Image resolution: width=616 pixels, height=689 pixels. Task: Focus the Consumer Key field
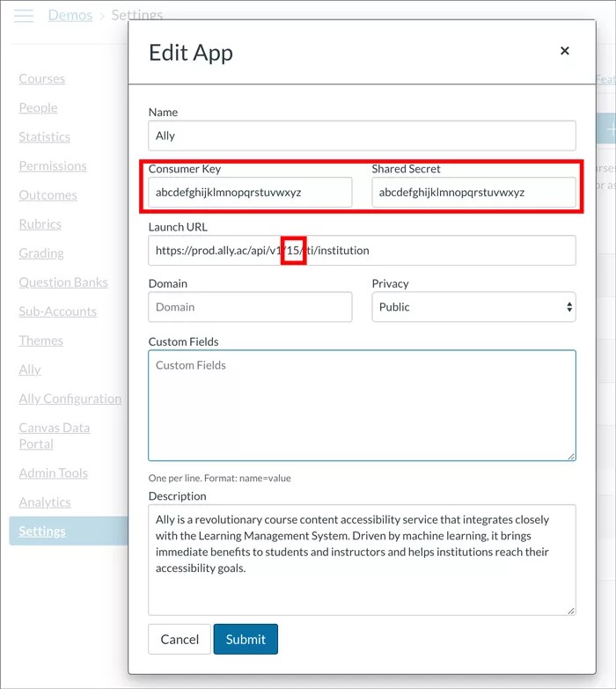[x=250, y=192]
